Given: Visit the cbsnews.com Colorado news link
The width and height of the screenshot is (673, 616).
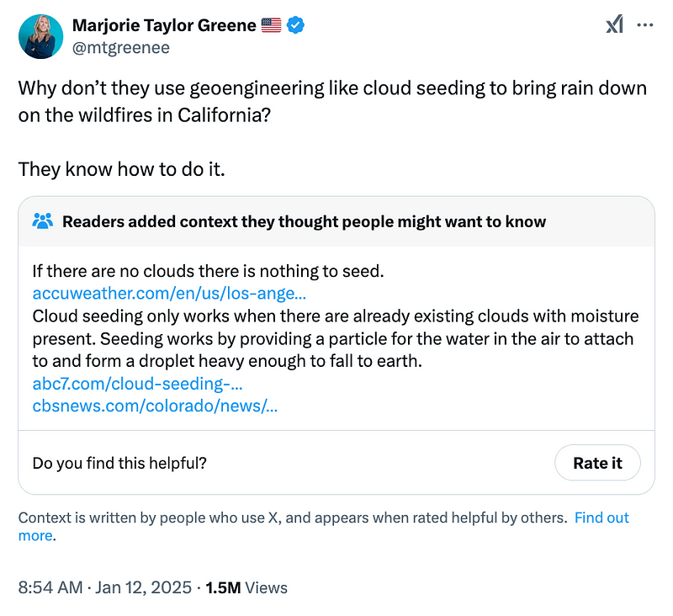Looking at the screenshot, I should (x=155, y=406).
